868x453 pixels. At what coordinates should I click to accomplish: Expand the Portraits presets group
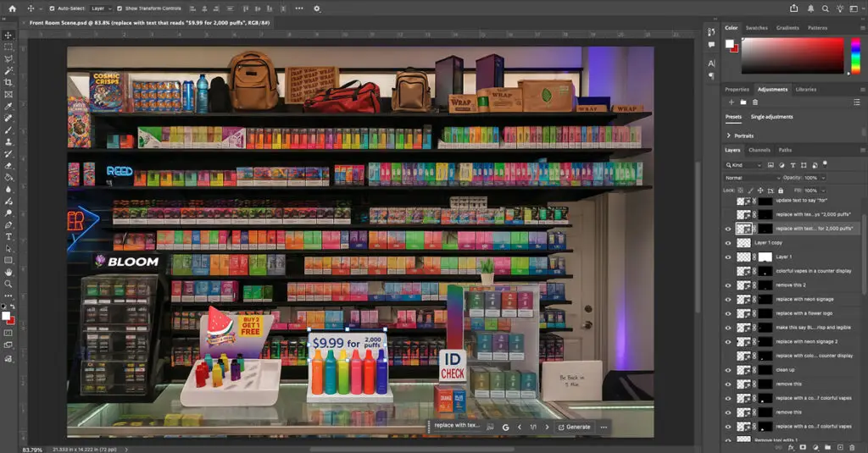(x=729, y=135)
